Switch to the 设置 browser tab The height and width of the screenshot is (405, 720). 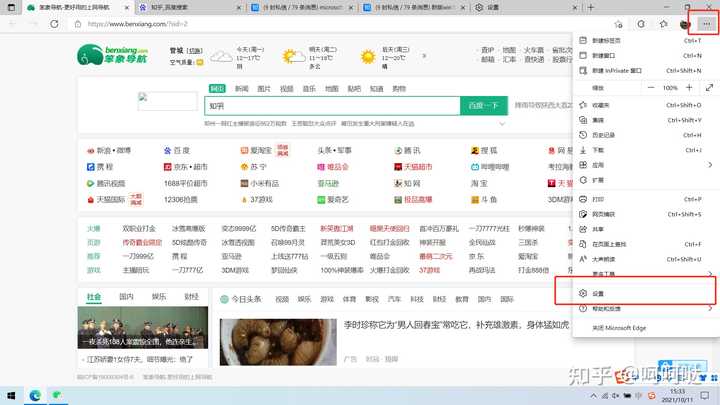pyautogui.click(x=527, y=7)
